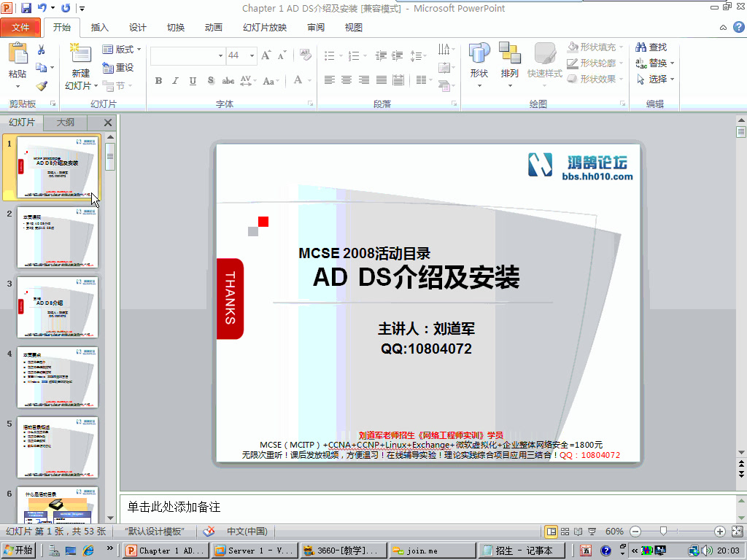The height and width of the screenshot is (560, 747).
Task: Switch to the Animations (动画) tab
Action: 214,28
